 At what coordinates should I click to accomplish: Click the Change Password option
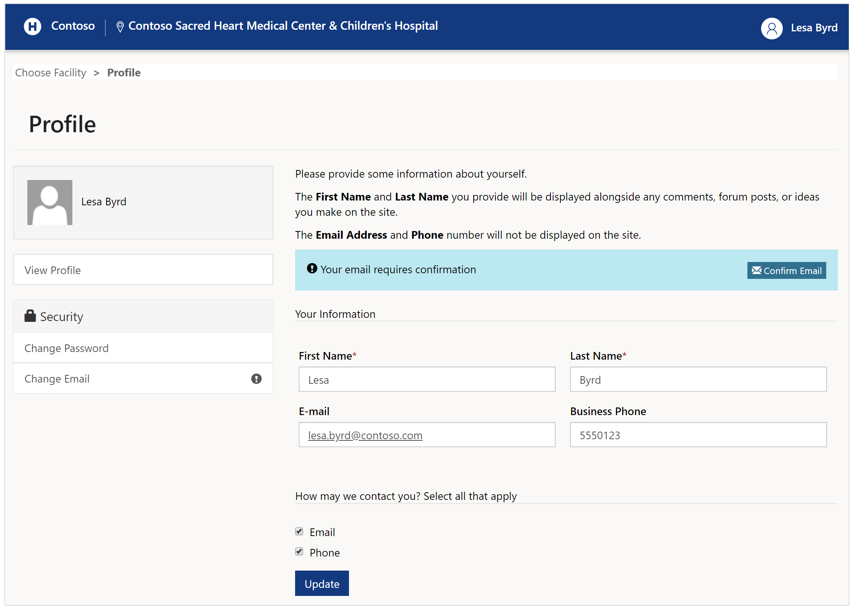pyautogui.click(x=66, y=347)
